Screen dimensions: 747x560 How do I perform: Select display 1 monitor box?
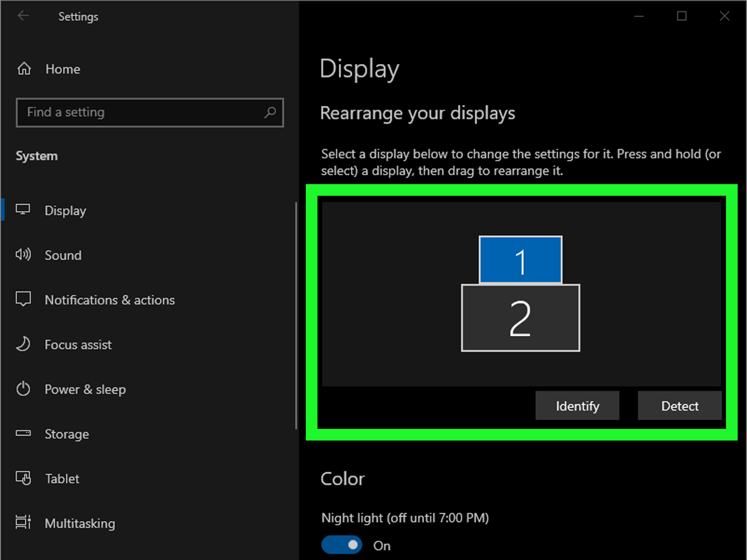coord(520,259)
